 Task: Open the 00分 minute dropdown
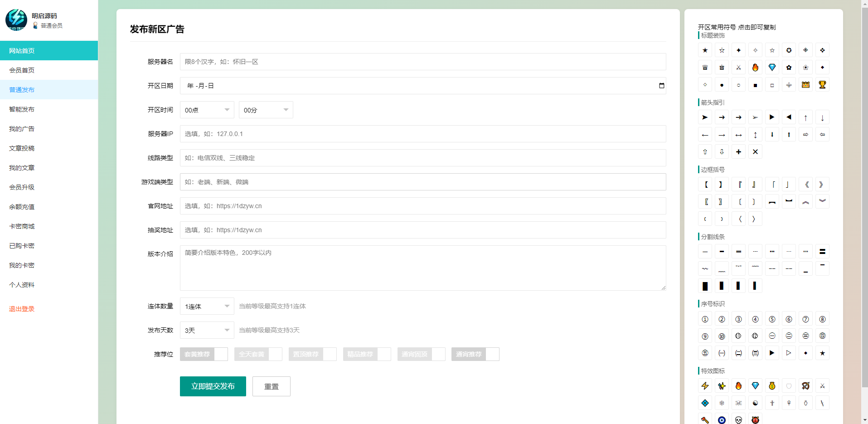[266, 110]
